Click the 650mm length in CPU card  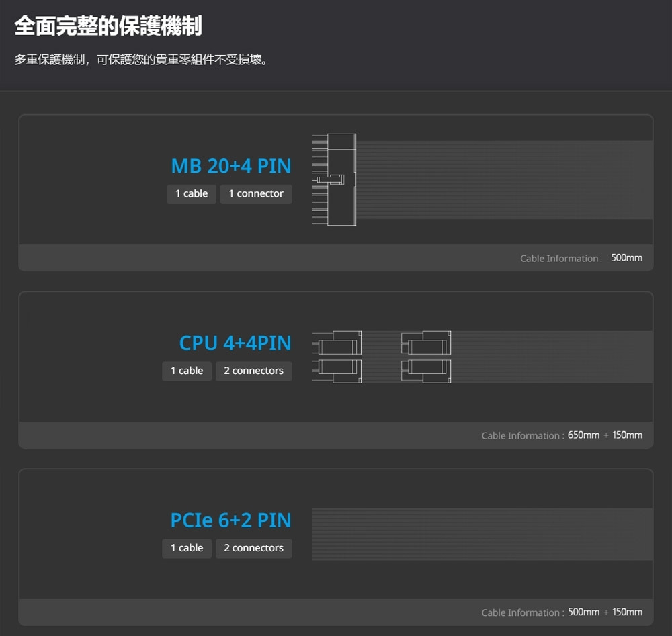pos(583,435)
